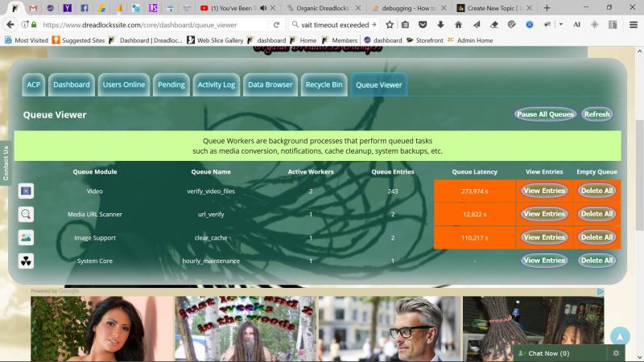Click the Image Support module icon

point(26,237)
